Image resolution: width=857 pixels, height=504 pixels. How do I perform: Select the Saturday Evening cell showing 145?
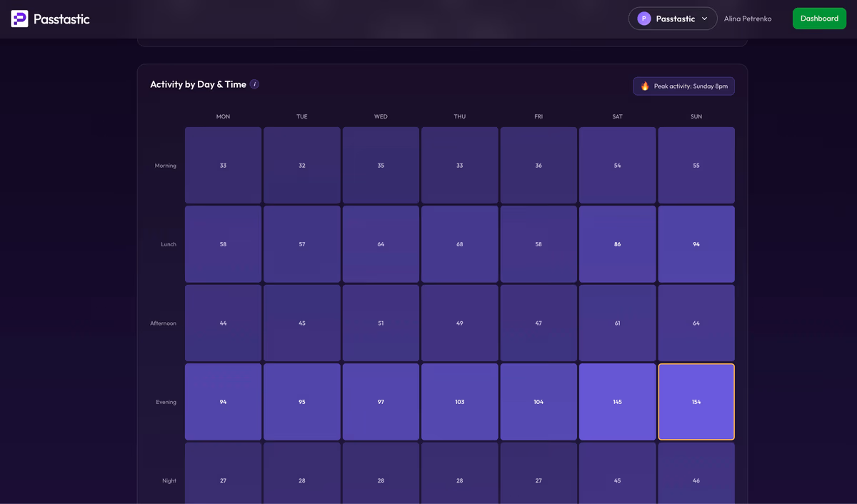(618, 402)
